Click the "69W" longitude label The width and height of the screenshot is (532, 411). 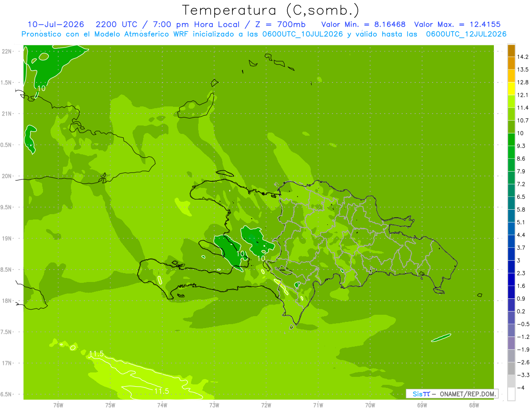[422, 405]
